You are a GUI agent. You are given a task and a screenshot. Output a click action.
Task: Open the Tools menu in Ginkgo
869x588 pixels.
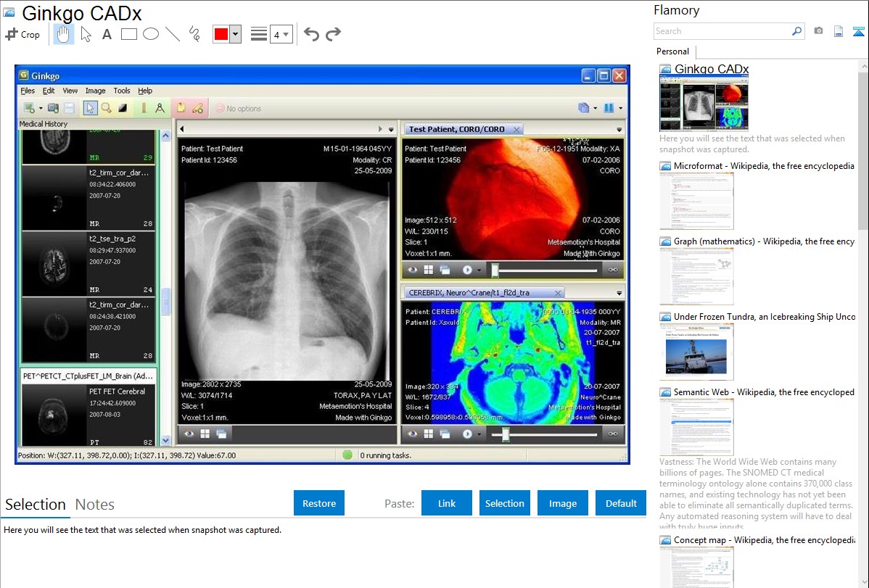point(122,91)
